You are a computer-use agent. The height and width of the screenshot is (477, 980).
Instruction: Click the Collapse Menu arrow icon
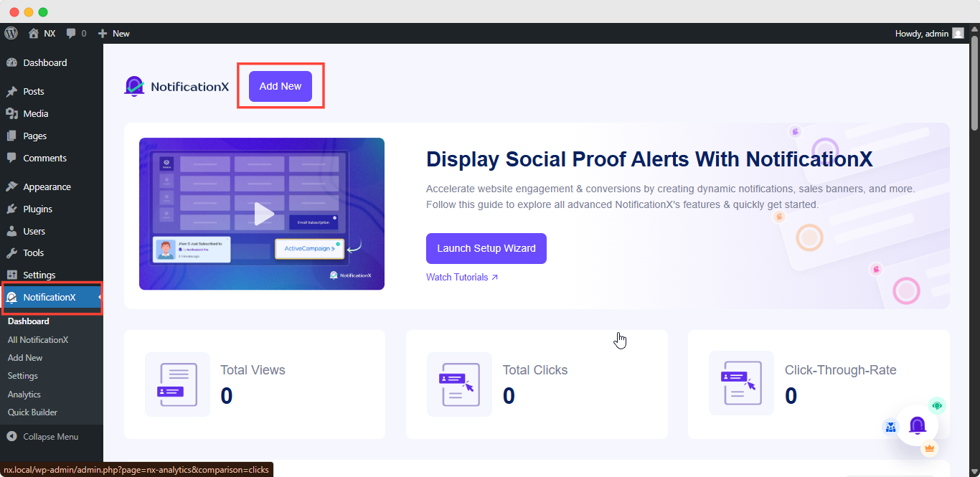coord(11,437)
